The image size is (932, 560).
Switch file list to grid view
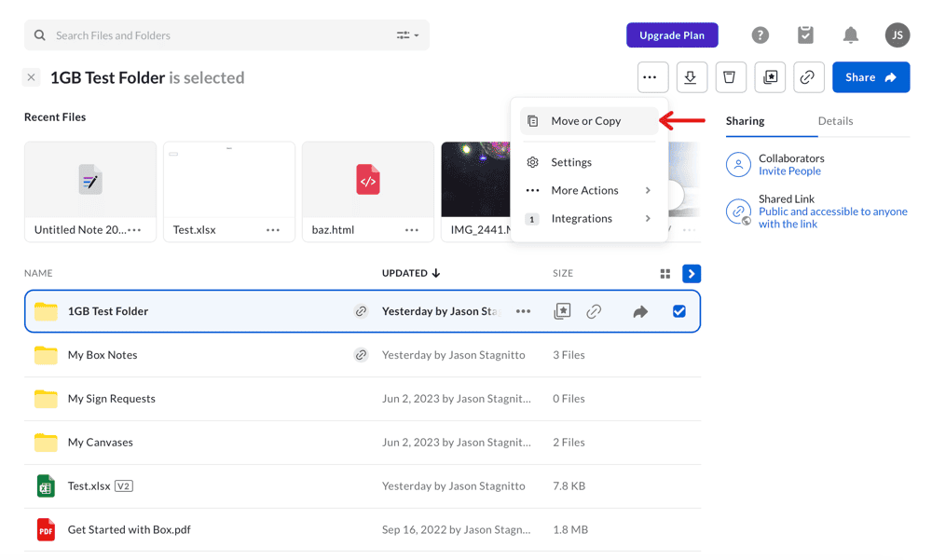point(665,273)
